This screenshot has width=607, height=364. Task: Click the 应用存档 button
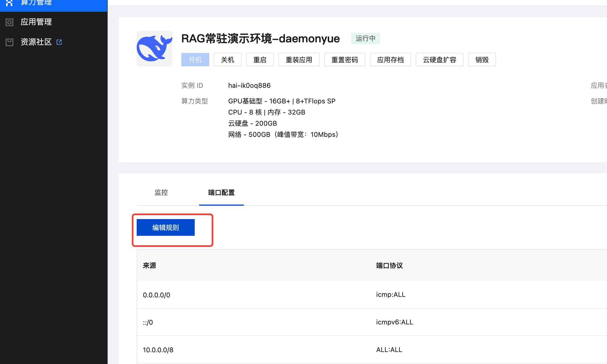tap(390, 60)
